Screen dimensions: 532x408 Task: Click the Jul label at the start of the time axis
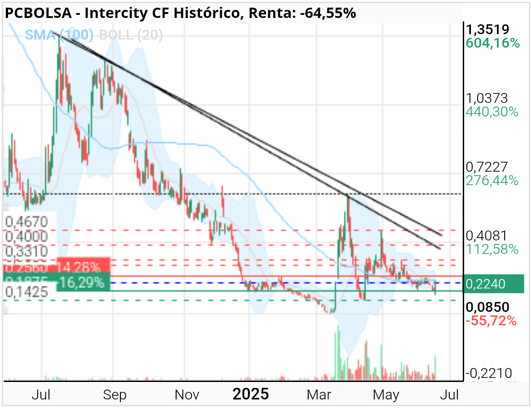41,395
